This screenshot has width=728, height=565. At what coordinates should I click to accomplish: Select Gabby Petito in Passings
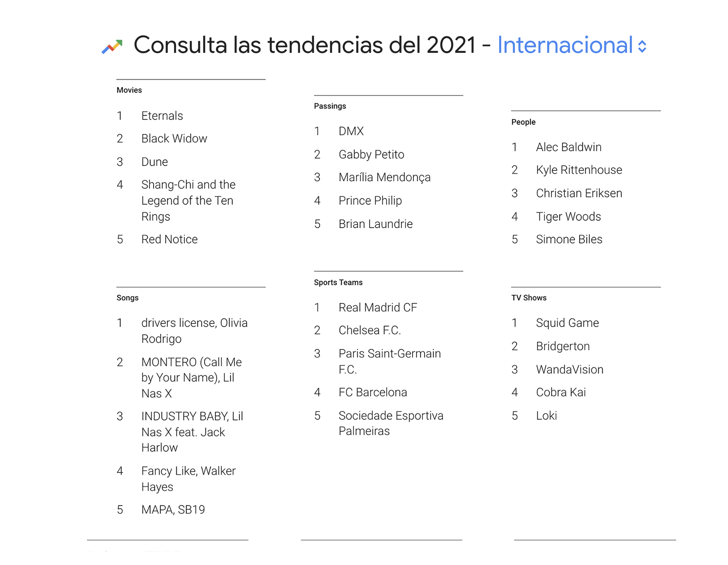coord(371,155)
